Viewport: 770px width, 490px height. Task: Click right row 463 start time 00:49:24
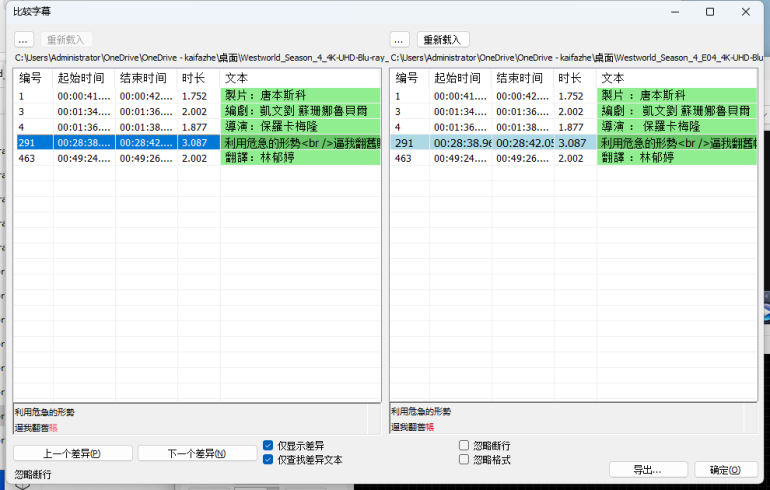click(x=461, y=158)
